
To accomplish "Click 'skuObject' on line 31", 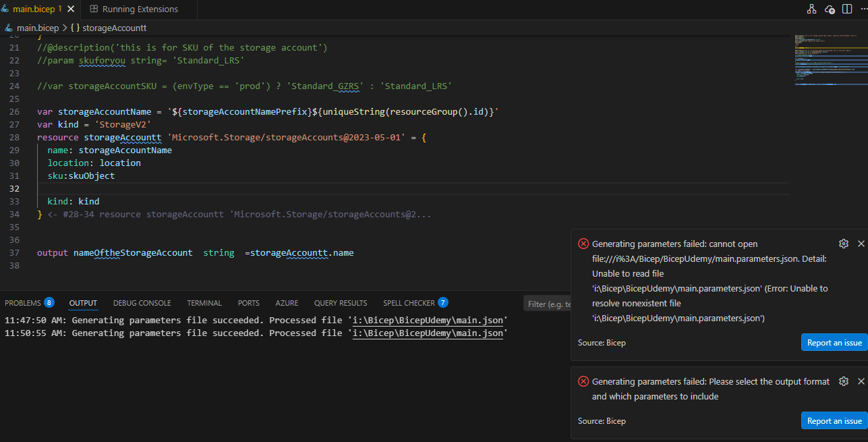I will (91, 176).
